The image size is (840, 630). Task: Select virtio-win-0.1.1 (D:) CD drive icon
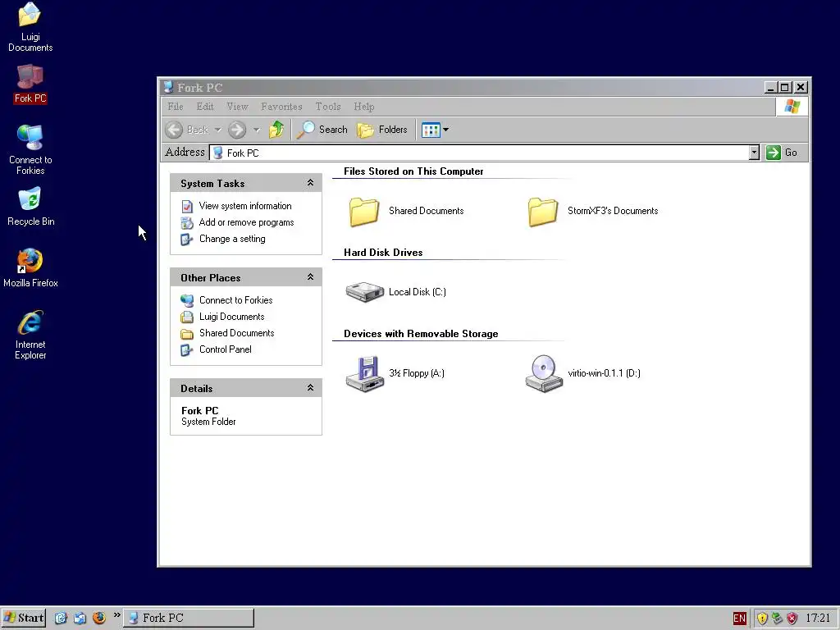(543, 373)
